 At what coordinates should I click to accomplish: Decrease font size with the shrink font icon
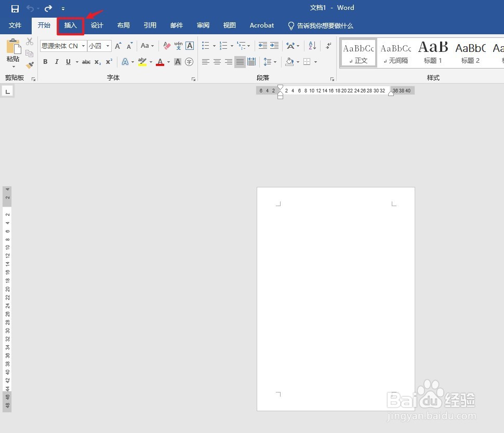(129, 46)
